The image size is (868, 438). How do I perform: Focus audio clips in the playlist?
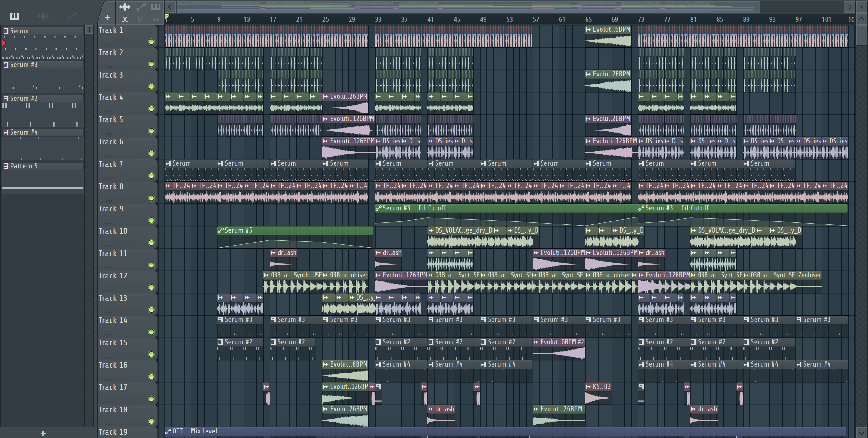coord(125,7)
